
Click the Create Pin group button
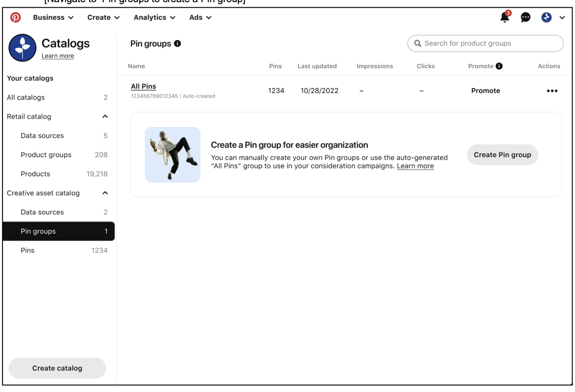pos(503,155)
